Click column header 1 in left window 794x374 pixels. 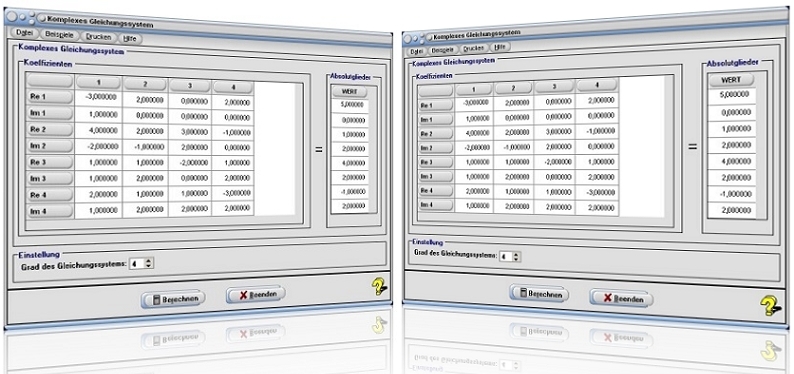point(98,82)
